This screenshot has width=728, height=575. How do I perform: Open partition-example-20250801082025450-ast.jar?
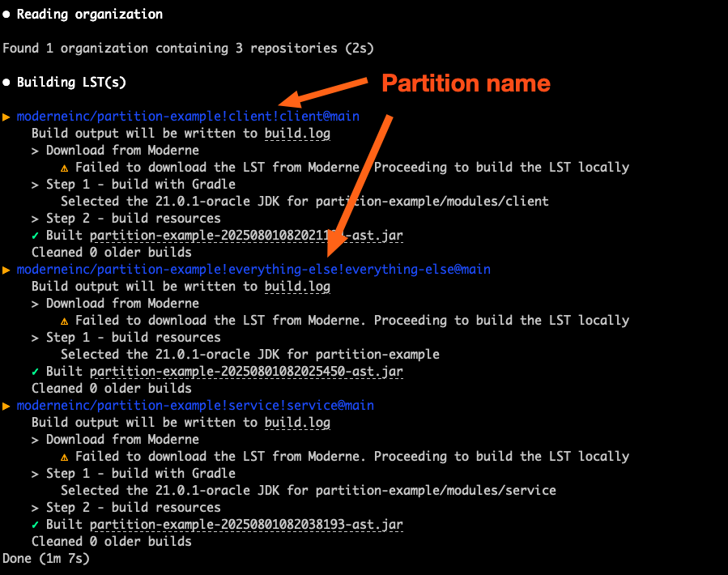point(246,372)
